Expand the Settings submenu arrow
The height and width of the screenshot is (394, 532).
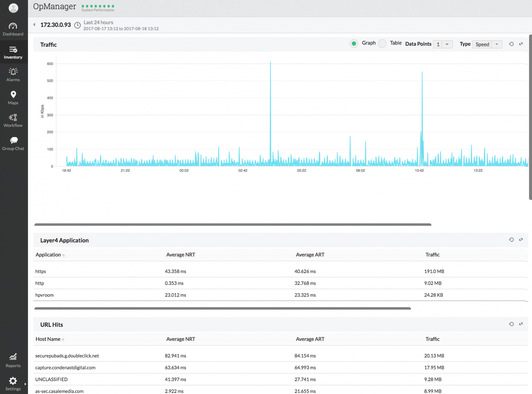[x=25, y=384]
